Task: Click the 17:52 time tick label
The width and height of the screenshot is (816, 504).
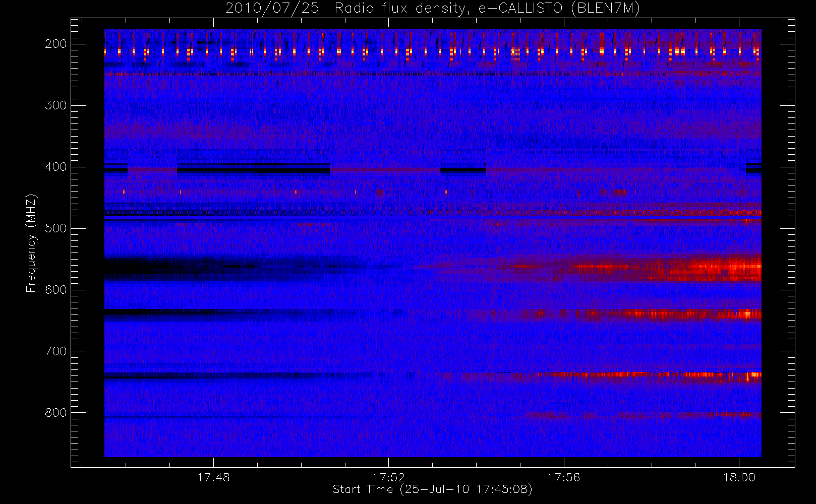Action: point(389,477)
